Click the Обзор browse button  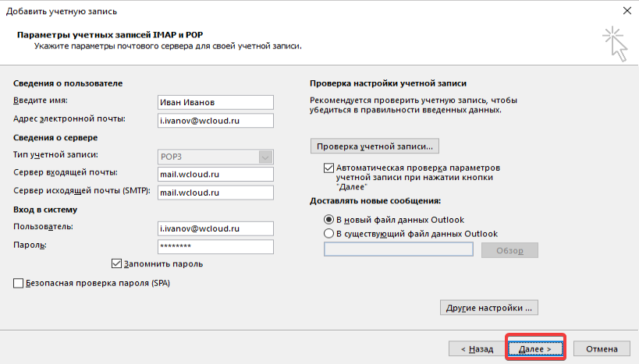[x=510, y=250]
